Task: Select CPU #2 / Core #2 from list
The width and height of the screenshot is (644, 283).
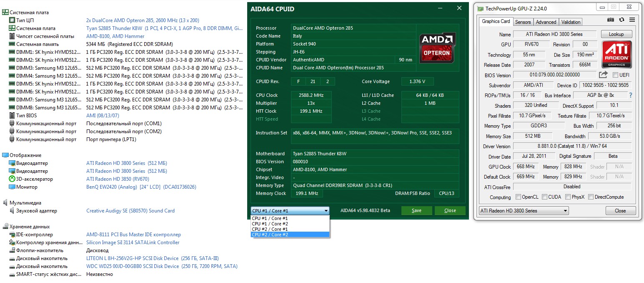Action: click(x=290, y=235)
